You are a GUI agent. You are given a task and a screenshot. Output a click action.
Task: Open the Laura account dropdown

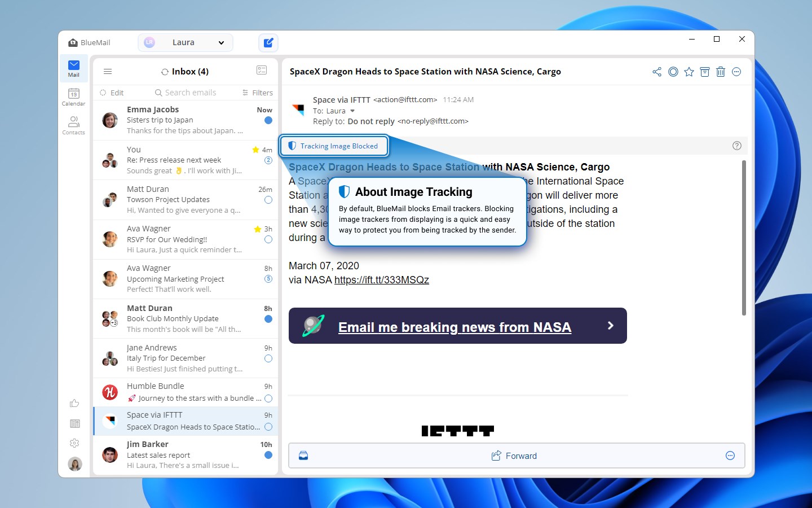[x=185, y=42]
